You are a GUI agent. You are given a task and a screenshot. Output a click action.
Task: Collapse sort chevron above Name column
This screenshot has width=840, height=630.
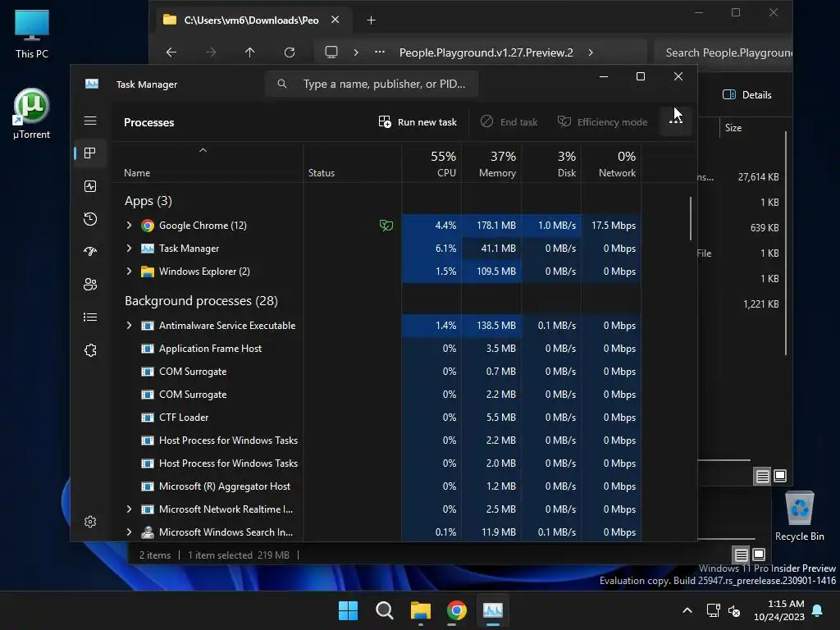tap(203, 151)
